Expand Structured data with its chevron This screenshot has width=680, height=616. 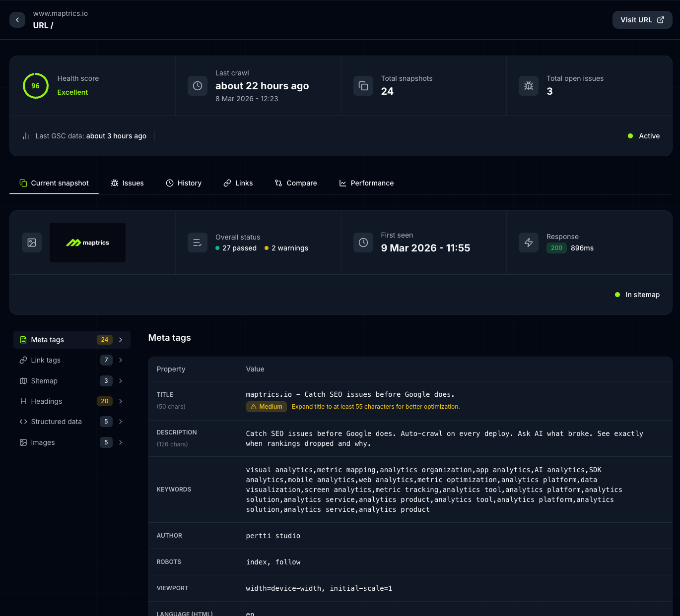pyautogui.click(x=121, y=422)
